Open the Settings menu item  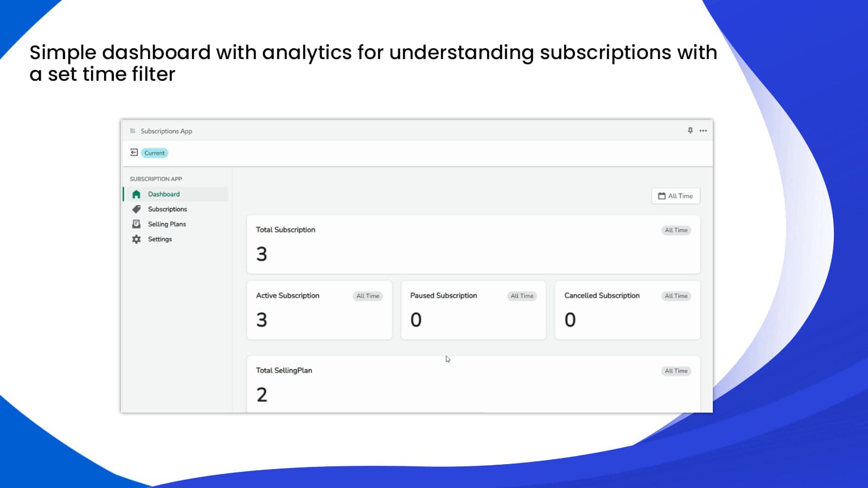[x=159, y=239]
